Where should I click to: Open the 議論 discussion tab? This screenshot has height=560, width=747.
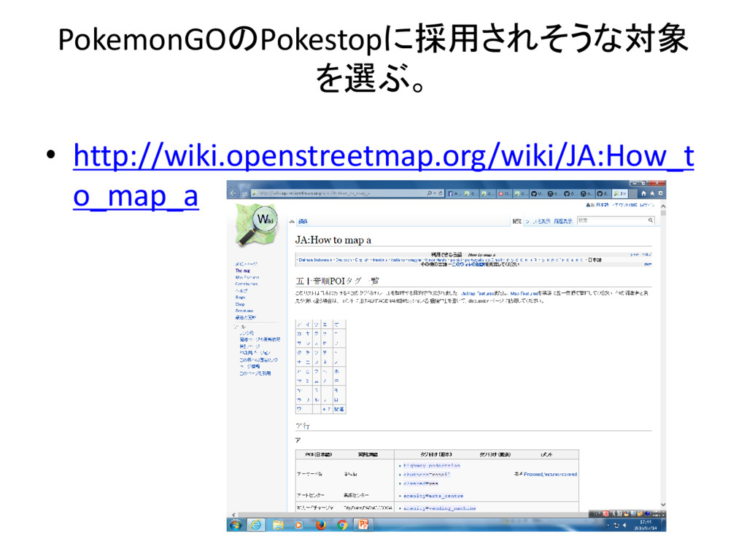click(x=303, y=222)
